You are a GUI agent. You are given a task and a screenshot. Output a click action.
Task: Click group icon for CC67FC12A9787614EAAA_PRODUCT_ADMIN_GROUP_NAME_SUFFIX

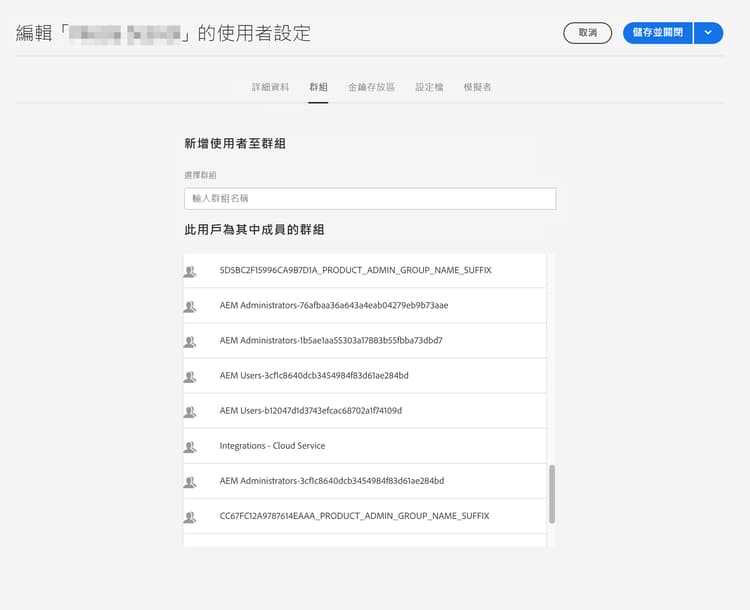[x=190, y=517]
